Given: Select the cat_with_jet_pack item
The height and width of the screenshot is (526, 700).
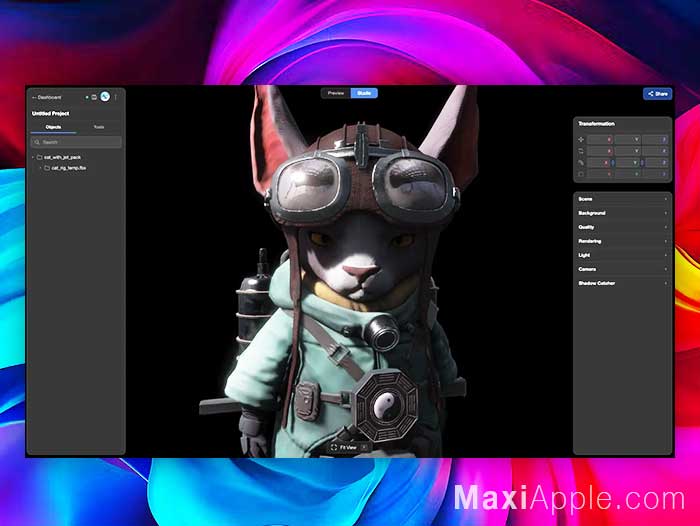Looking at the screenshot, I should tap(62, 157).
